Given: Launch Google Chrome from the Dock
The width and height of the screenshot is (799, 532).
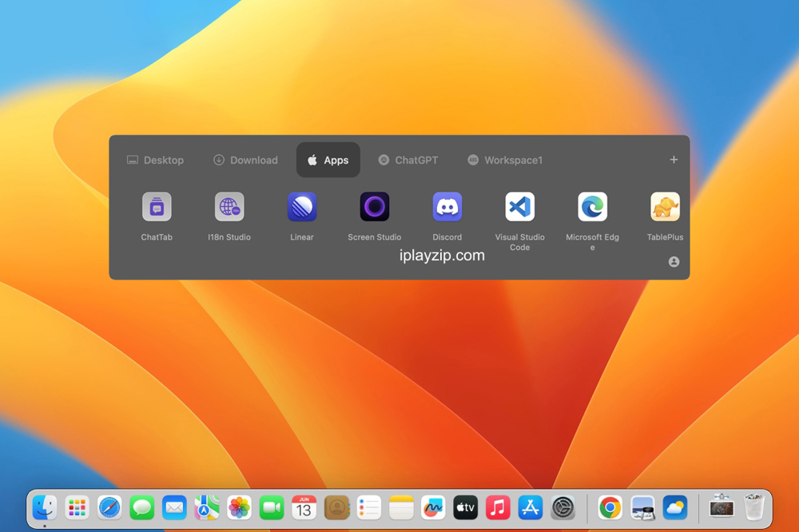Looking at the screenshot, I should pyautogui.click(x=610, y=507).
